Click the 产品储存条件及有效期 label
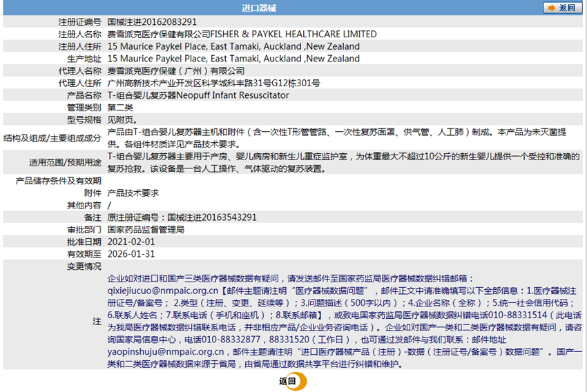Screen dimensions: 587x392 pos(59,181)
